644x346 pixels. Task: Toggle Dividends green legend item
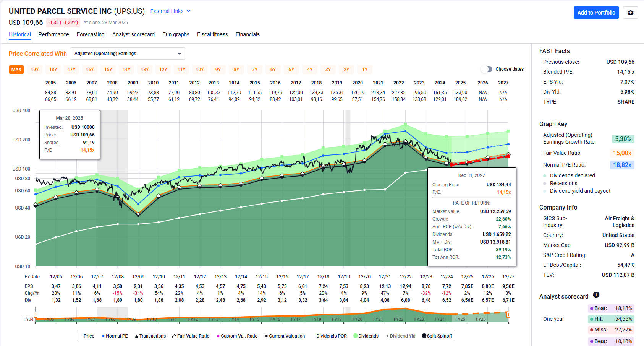coord(366,336)
